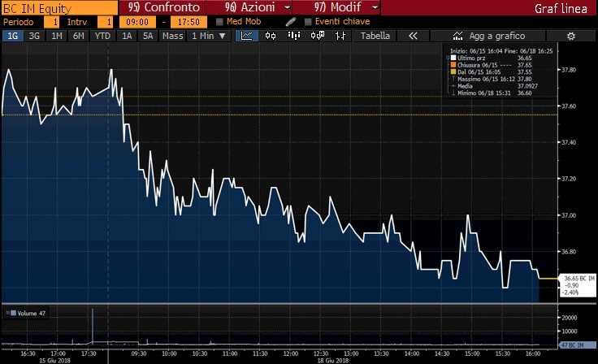Select the 5A period tab
This screenshot has height=364, width=598.
click(148, 36)
